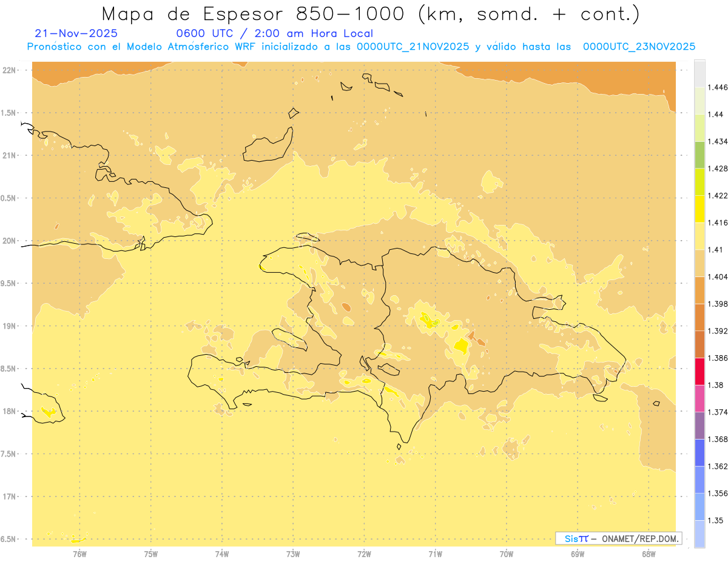The height and width of the screenshot is (562, 728).
Task: Click the red swatch between 1.38 and 1.386
Action: 699,371
